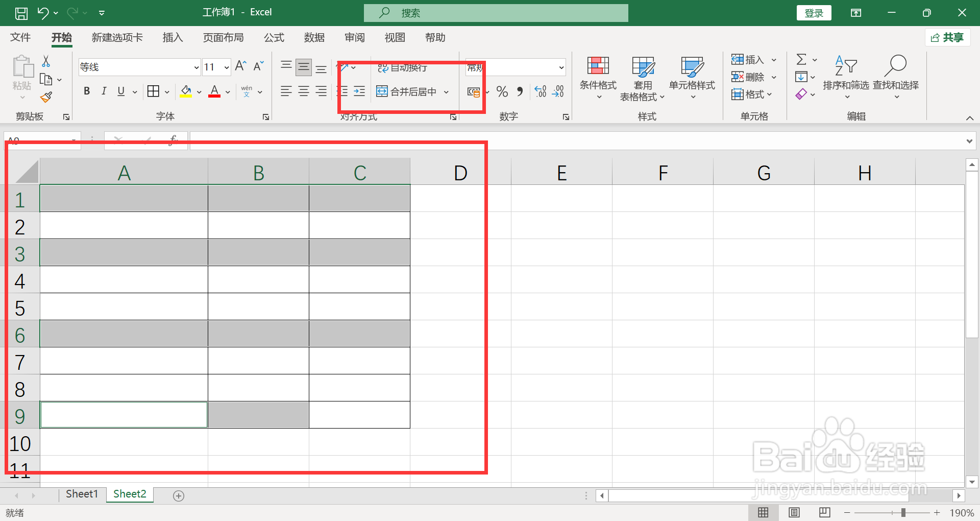The width and height of the screenshot is (980, 521).
Task: Select column header E
Action: (561, 173)
